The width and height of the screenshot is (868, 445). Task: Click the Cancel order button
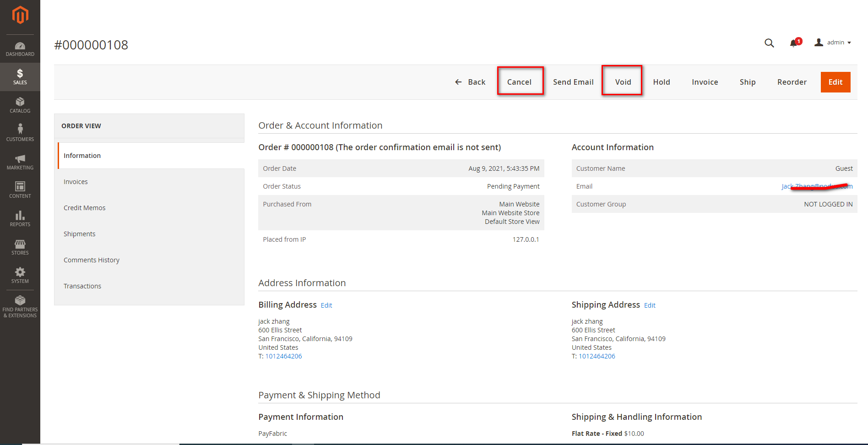coord(519,82)
